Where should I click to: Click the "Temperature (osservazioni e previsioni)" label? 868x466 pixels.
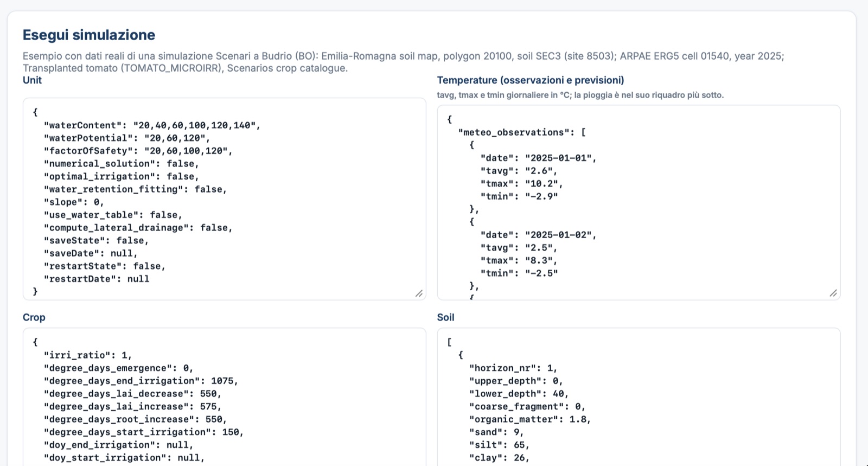click(x=531, y=80)
